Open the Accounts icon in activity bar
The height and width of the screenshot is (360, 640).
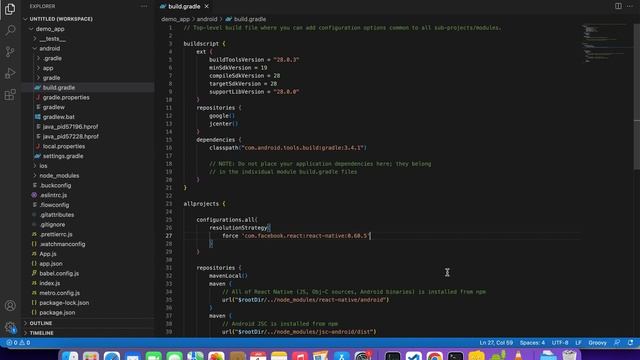10,305
